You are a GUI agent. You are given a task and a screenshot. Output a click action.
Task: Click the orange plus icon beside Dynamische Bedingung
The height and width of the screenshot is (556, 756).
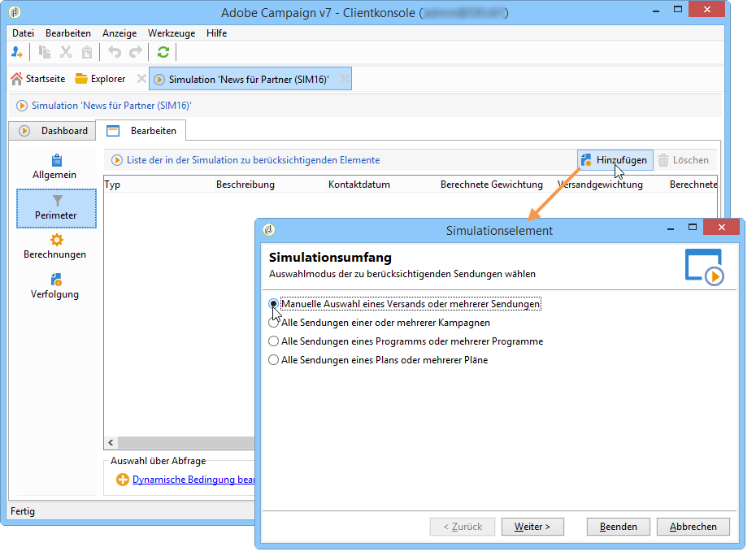123,480
